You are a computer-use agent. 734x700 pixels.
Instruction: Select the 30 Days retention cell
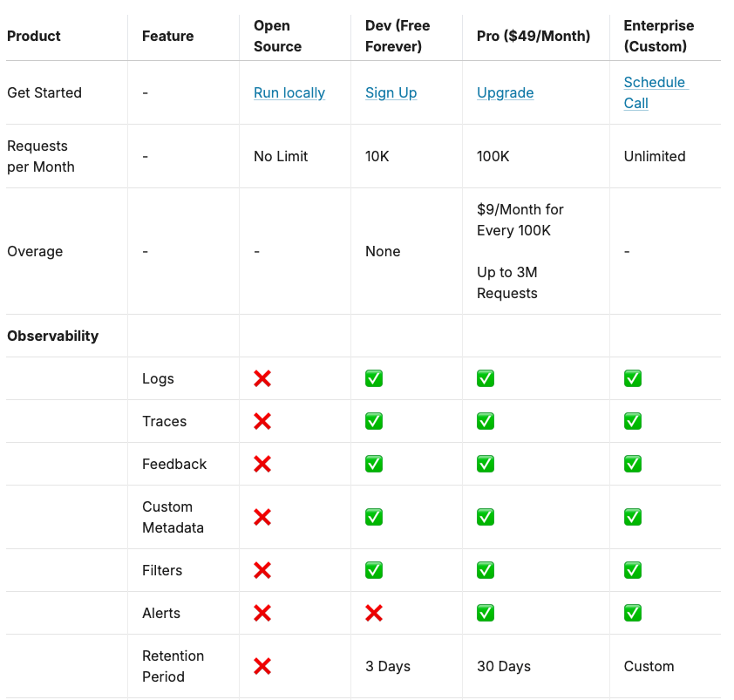(504, 666)
